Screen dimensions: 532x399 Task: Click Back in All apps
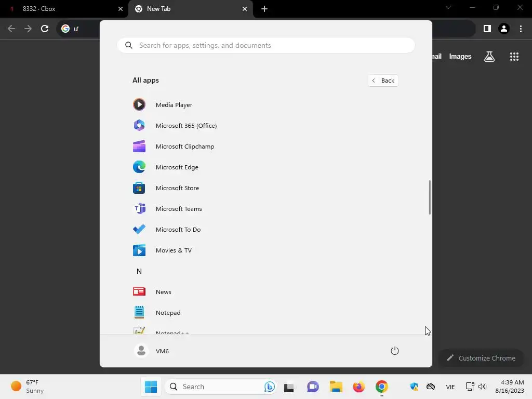(383, 81)
